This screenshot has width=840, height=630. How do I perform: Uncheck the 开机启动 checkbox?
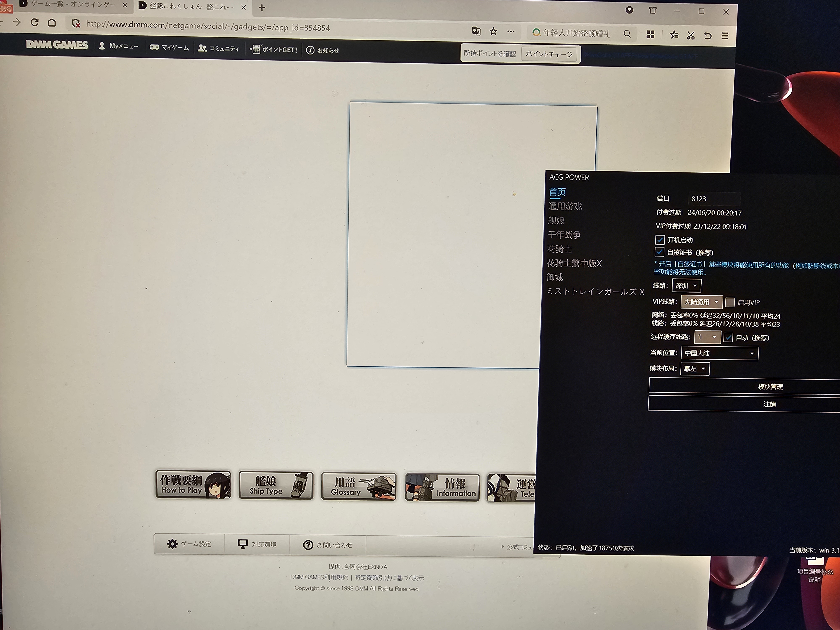point(660,240)
